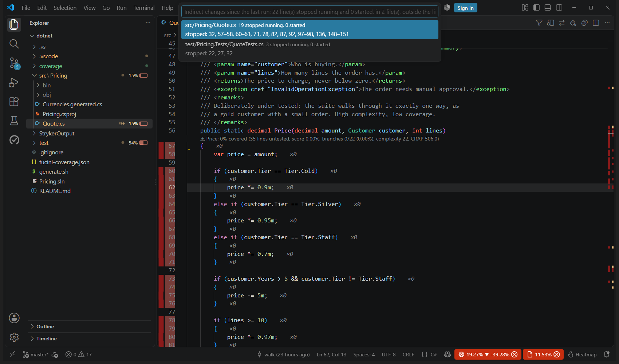Collapse the dotnet root folder

click(32, 36)
